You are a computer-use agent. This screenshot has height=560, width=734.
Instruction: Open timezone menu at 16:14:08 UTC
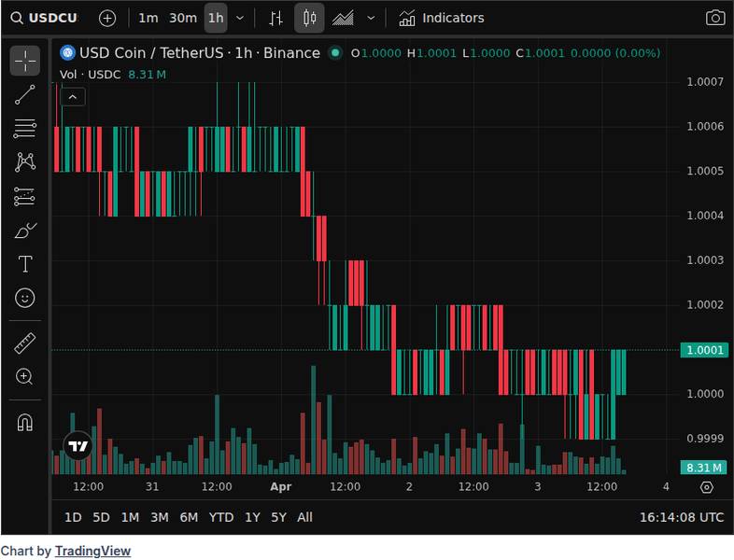(681, 517)
